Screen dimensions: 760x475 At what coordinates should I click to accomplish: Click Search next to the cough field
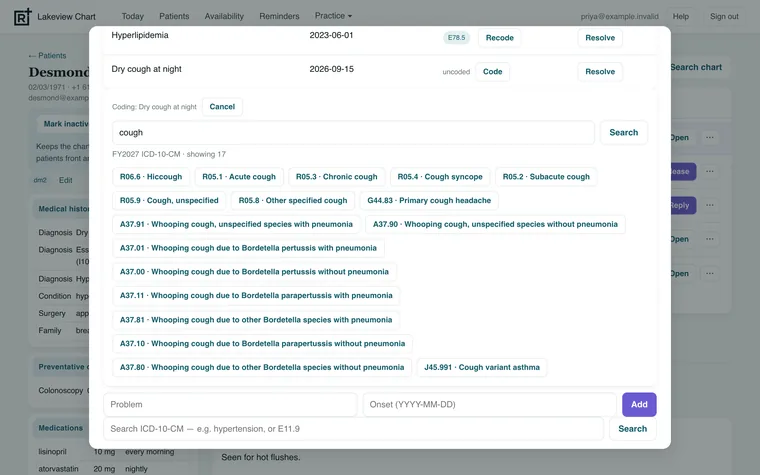(623, 132)
